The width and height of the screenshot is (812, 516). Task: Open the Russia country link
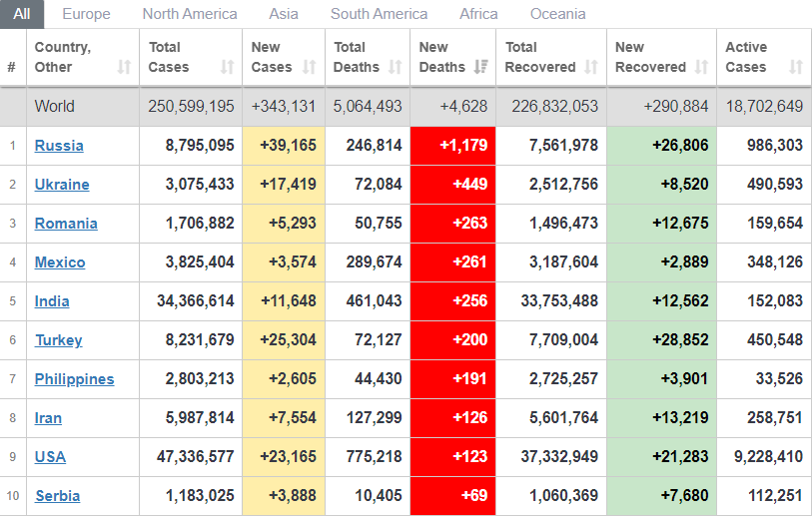59,146
